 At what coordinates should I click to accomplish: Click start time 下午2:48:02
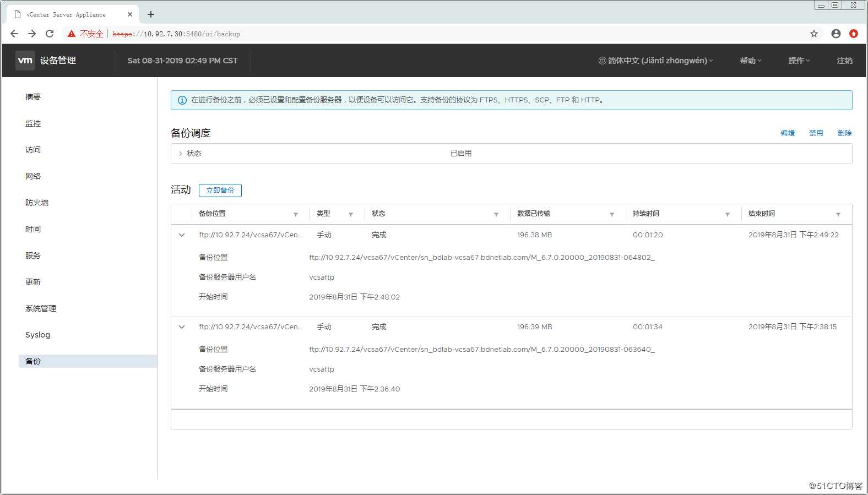point(355,297)
